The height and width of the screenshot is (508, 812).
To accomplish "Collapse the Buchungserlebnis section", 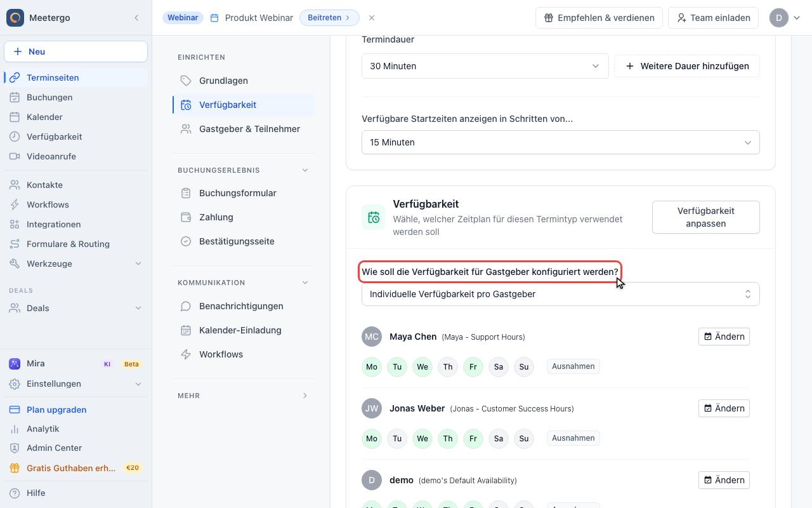I will coord(305,170).
